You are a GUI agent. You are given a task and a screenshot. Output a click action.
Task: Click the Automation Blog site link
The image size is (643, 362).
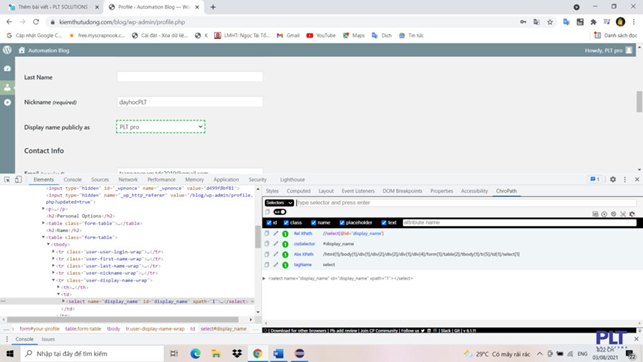pyautogui.click(x=44, y=50)
